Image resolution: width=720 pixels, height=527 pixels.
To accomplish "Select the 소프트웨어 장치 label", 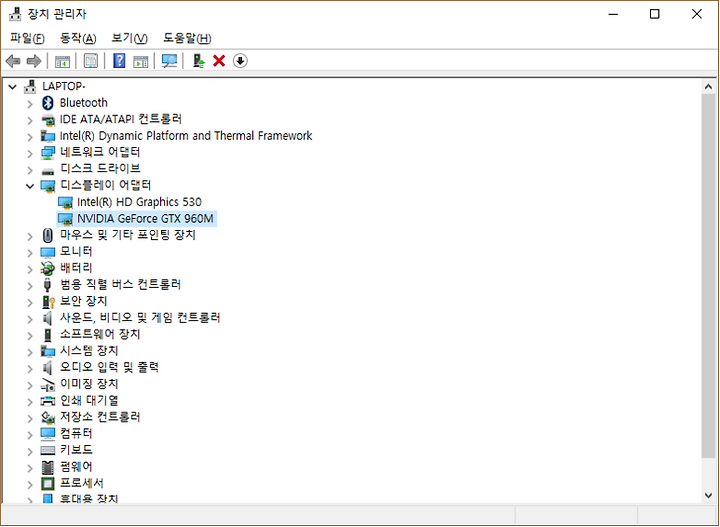I will click(x=100, y=334).
